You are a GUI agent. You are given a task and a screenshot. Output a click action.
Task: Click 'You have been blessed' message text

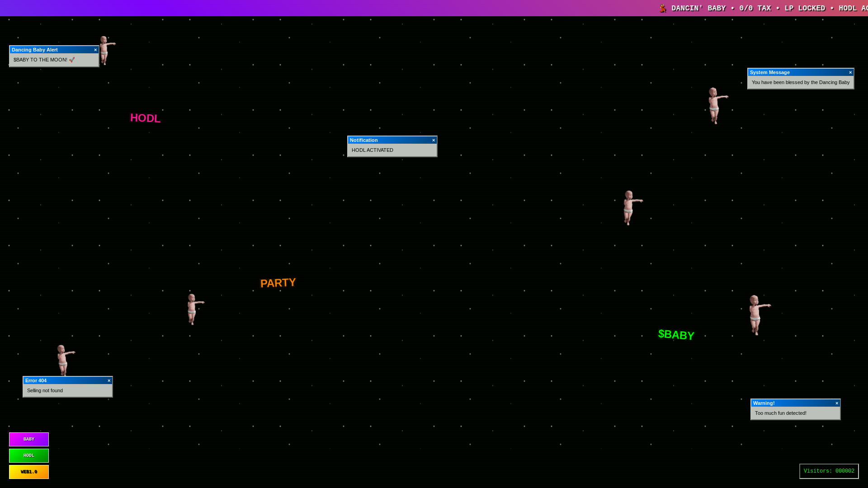click(801, 82)
